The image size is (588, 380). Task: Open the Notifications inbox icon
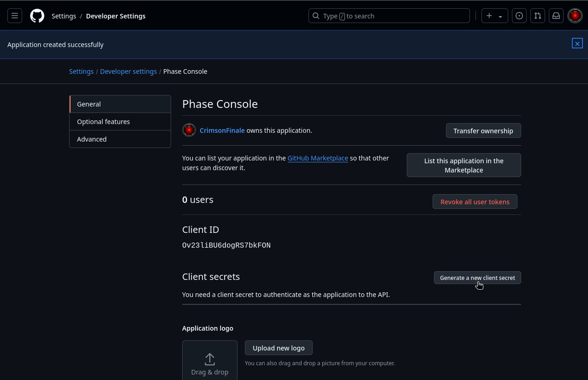[556, 16]
